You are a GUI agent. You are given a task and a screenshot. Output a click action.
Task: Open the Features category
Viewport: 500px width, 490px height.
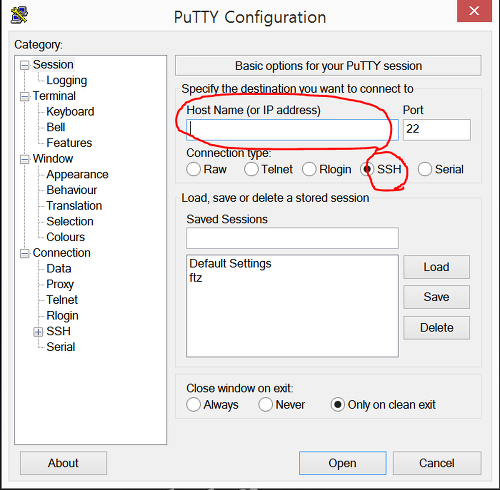point(69,143)
